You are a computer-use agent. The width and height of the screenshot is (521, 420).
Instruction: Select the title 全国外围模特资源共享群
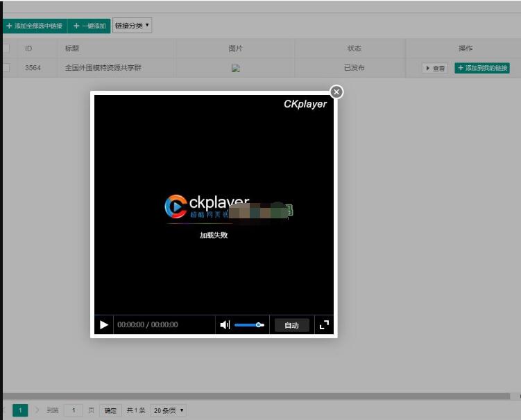(103, 68)
